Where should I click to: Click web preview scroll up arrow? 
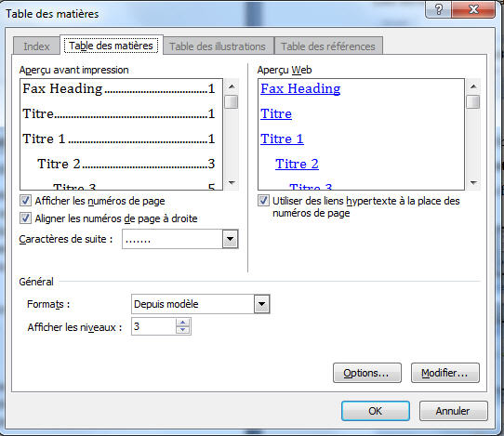pyautogui.click(x=472, y=86)
